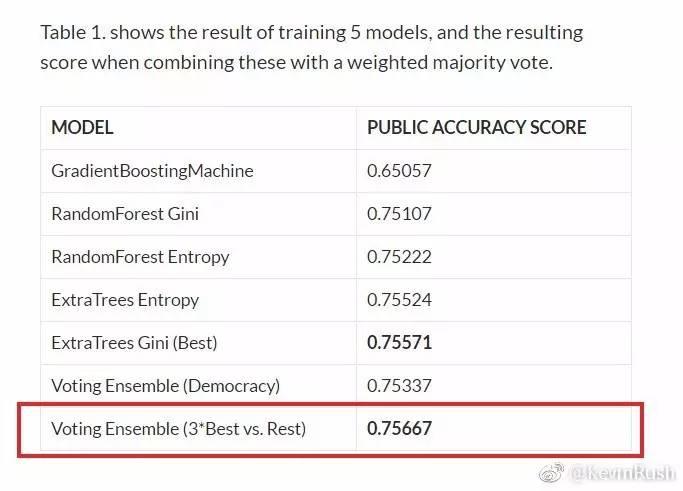Viewport: 683px width, 491px height.
Task: Select the Voting Ensemble (3*Best vs. Rest) cell
Action: (x=178, y=429)
